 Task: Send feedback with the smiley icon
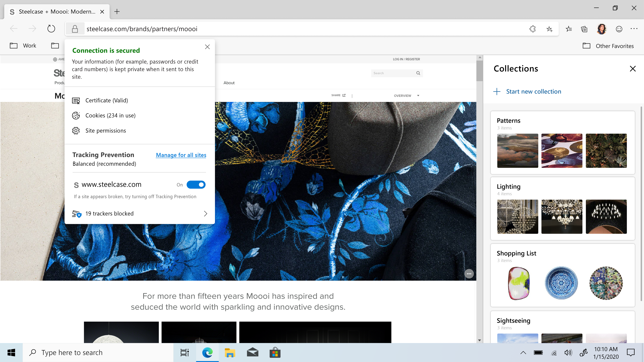pos(619,29)
